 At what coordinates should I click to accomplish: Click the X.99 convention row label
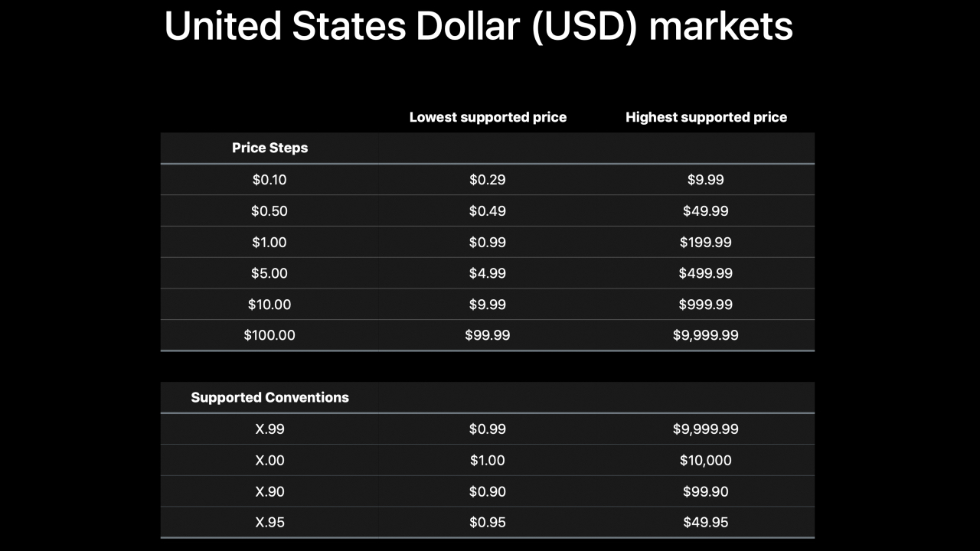click(x=269, y=429)
